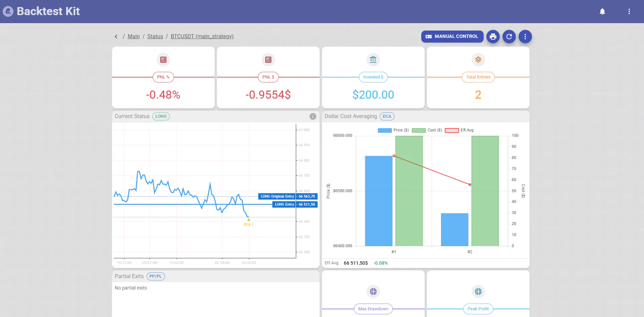Click the PNL $ card chart icon

click(268, 60)
